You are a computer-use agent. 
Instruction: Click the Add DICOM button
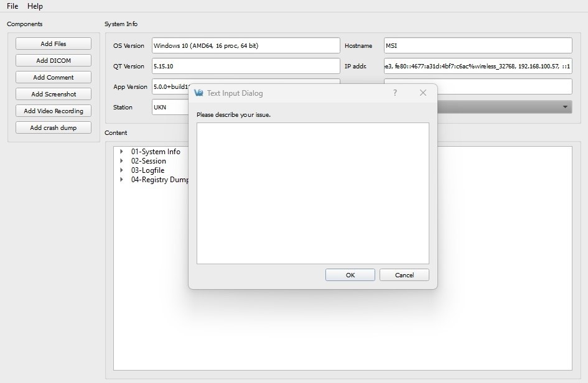point(53,60)
